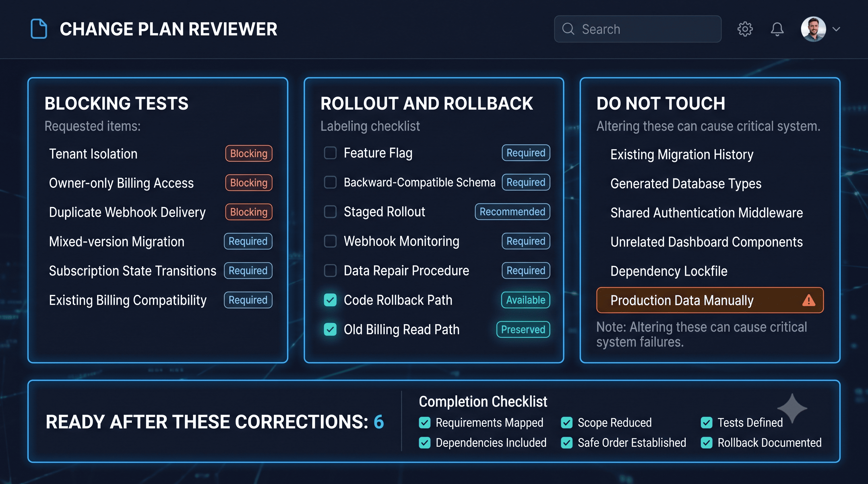Click the Required badge for Webhook Monitoring
Screen dimensions: 868x484
click(526, 241)
